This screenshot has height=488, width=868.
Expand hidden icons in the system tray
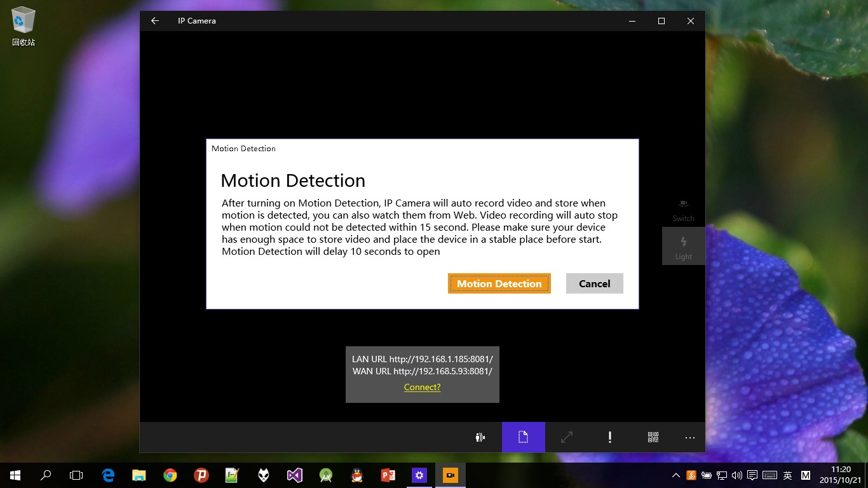(x=675, y=475)
